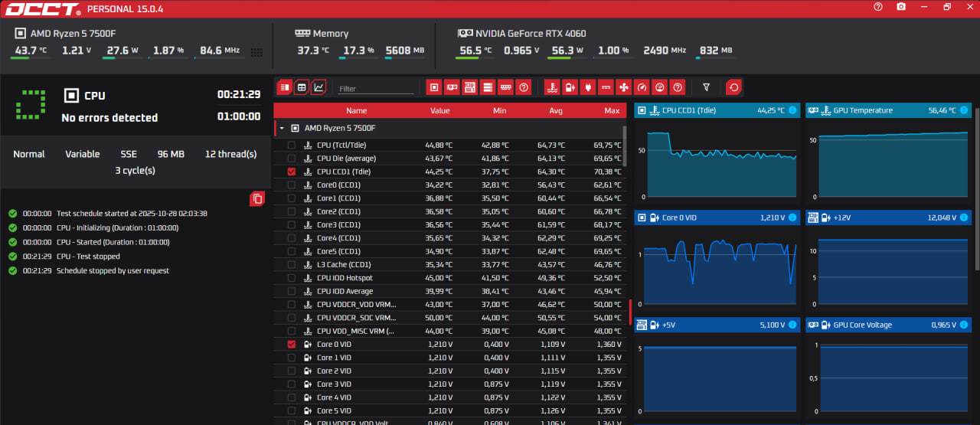
Task: Sort the table by the Max column
Action: pos(611,111)
